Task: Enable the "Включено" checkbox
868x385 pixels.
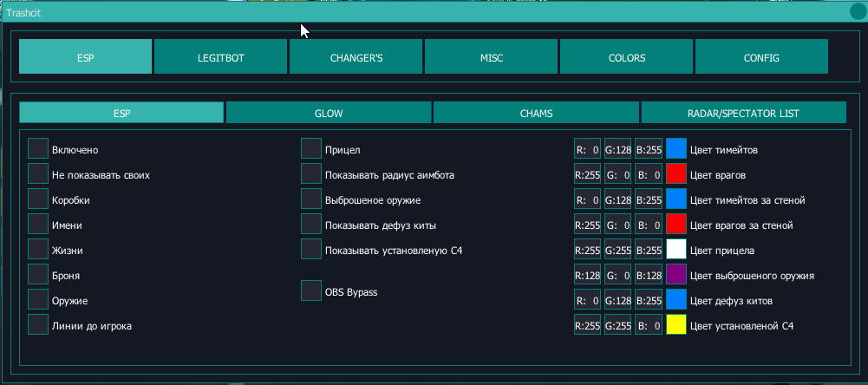Action: point(38,149)
